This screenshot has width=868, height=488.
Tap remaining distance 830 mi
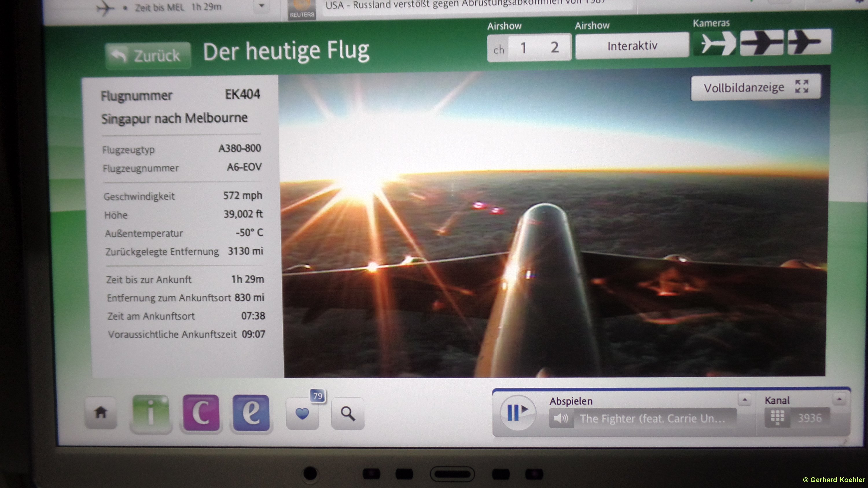249,298
